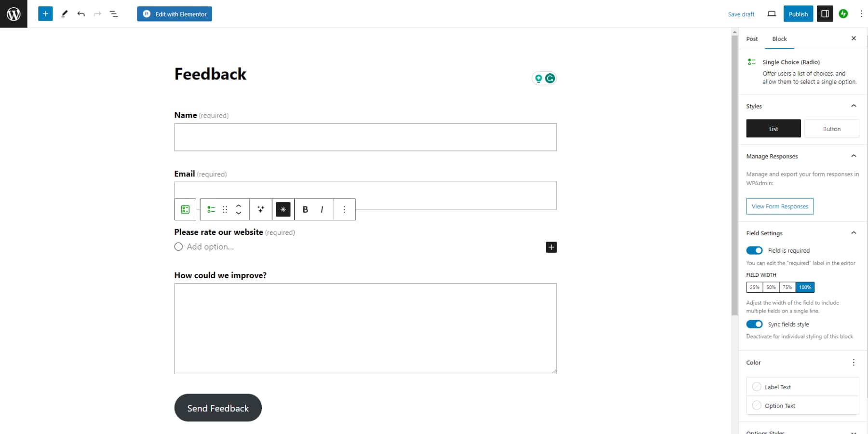Image resolution: width=868 pixels, height=434 pixels.
Task: Collapse the Styles section
Action: coord(854,106)
